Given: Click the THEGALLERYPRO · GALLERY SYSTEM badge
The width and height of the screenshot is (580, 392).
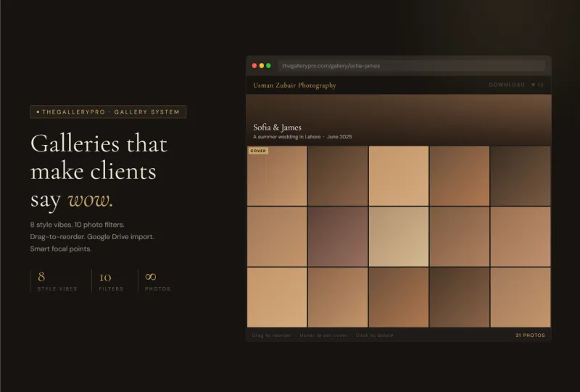Looking at the screenshot, I should pos(108,112).
